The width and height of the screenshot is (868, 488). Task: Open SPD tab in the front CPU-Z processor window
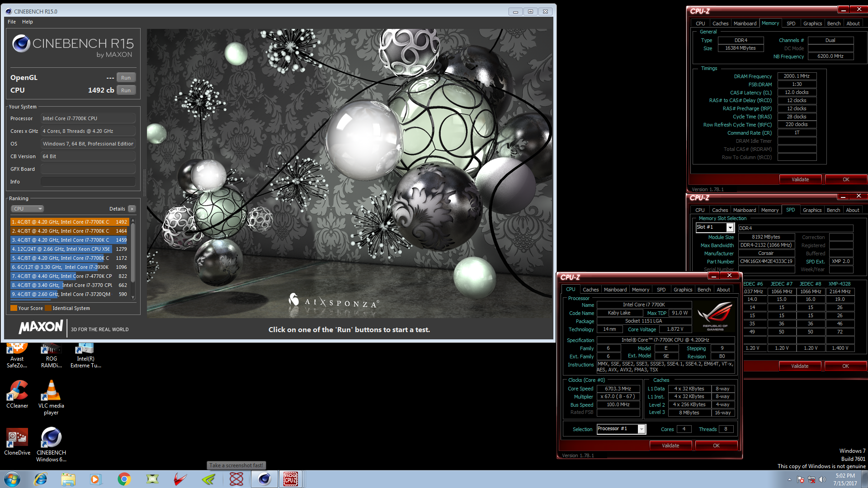661,290
